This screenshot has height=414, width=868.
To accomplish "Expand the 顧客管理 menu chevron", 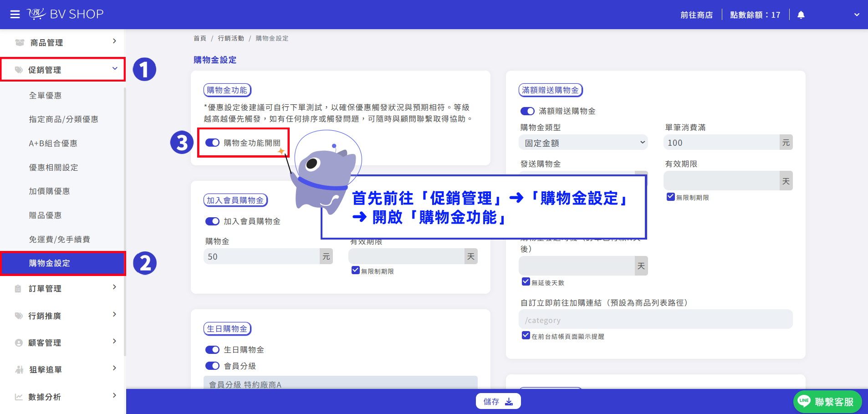I will coord(114,342).
